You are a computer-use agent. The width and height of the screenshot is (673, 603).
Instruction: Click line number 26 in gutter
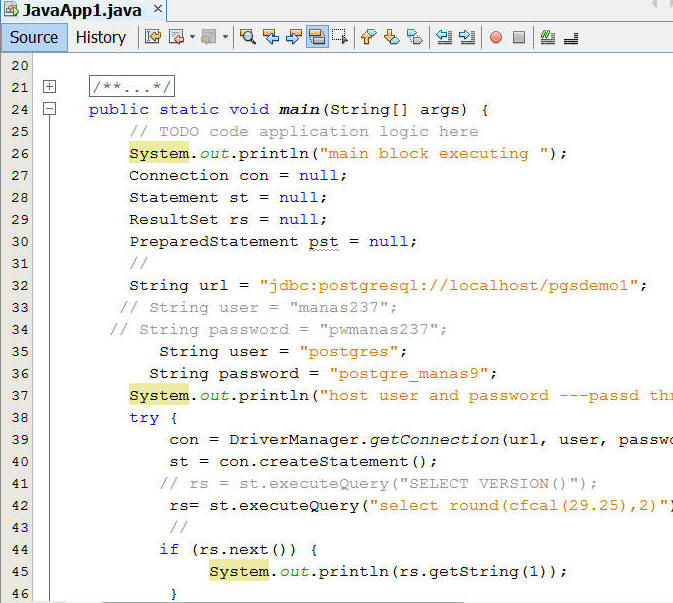tap(20, 153)
